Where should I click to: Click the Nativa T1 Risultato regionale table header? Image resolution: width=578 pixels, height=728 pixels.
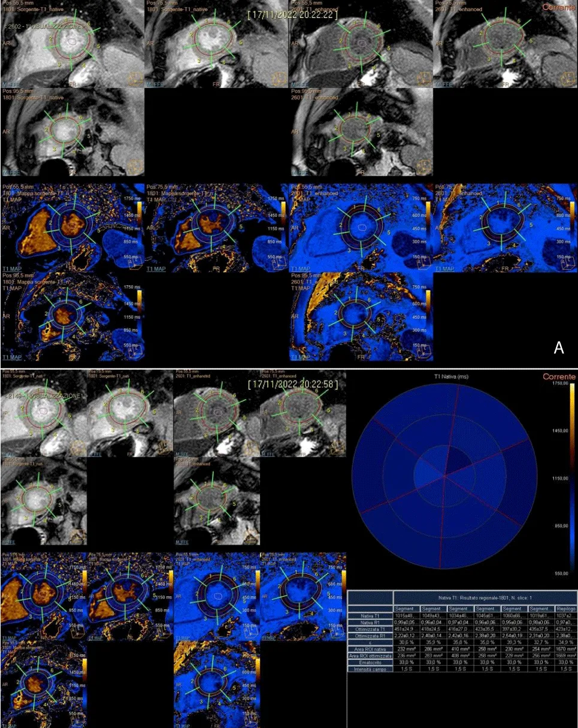click(x=484, y=597)
